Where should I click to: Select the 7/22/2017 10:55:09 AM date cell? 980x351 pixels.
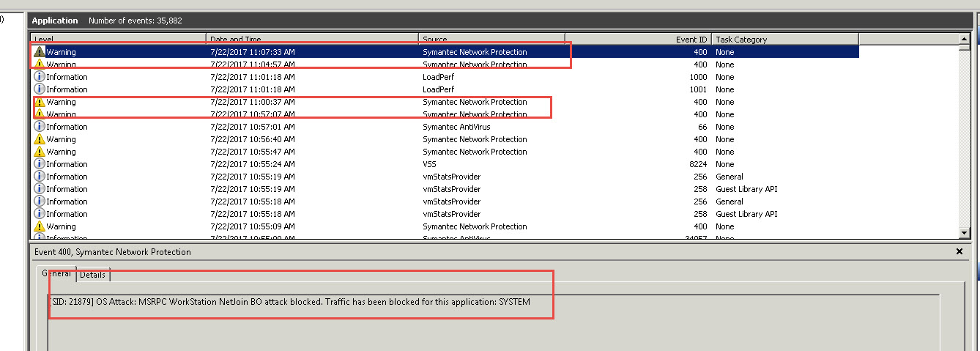pyautogui.click(x=253, y=226)
